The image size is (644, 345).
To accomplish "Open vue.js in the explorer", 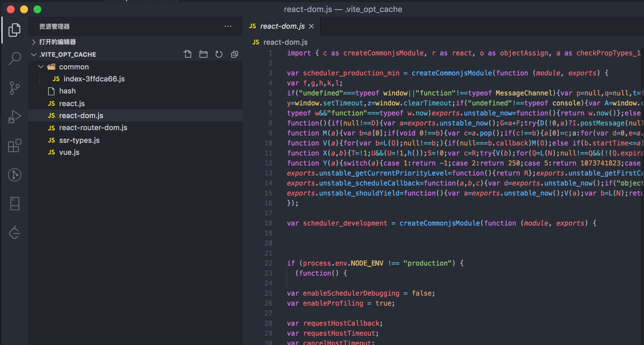I will (x=69, y=152).
